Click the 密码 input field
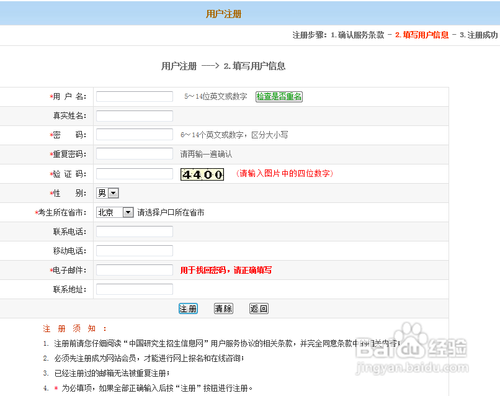 pyautogui.click(x=134, y=135)
